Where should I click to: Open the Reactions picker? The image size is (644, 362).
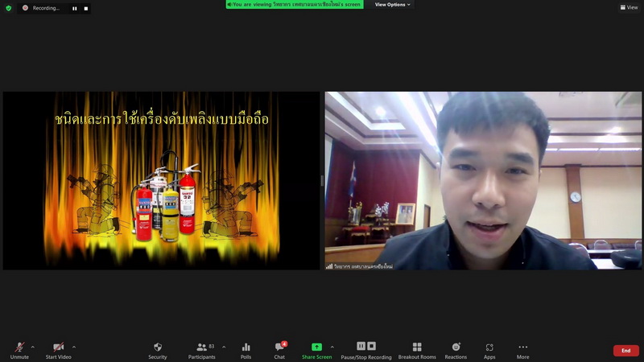(456, 350)
